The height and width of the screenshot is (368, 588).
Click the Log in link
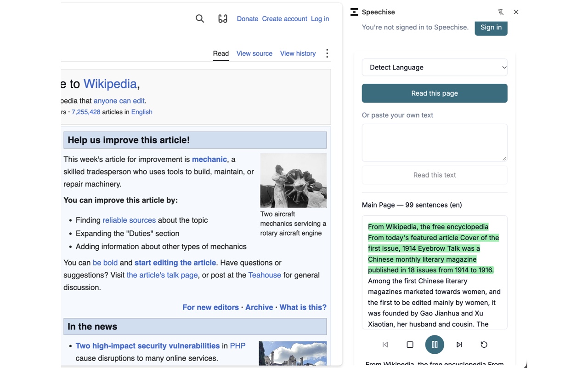[320, 19]
